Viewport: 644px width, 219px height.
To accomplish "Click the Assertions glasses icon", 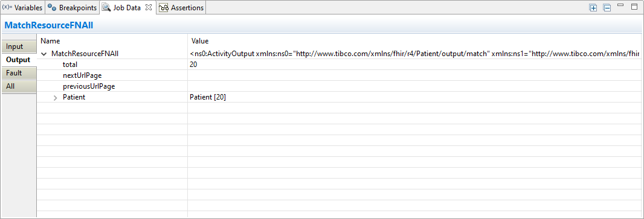I will click(x=164, y=8).
